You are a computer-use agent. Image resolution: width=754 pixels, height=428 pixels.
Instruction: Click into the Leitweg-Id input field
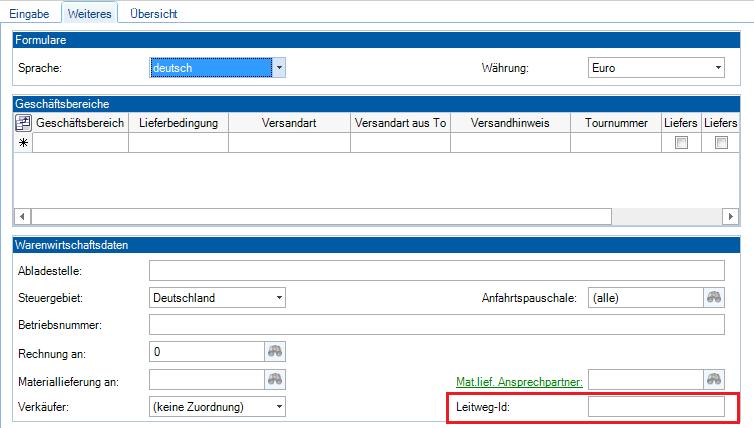[655, 406]
